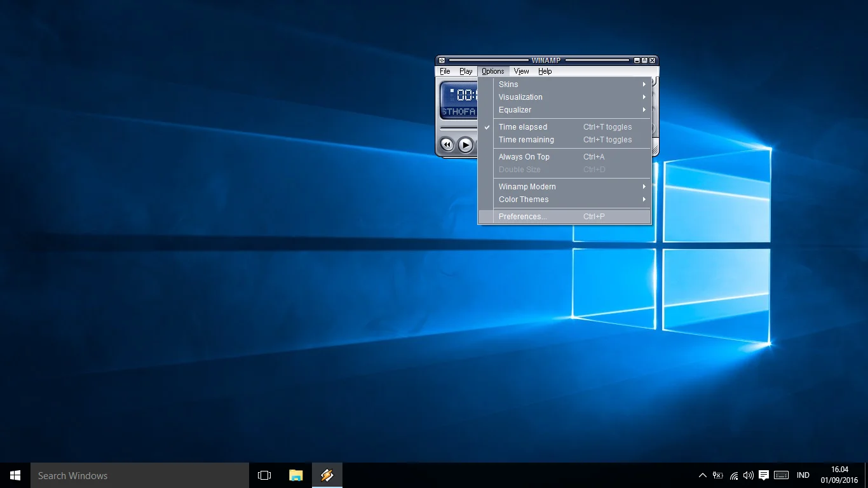
Task: Open File Explorer from the taskbar
Action: [296, 475]
